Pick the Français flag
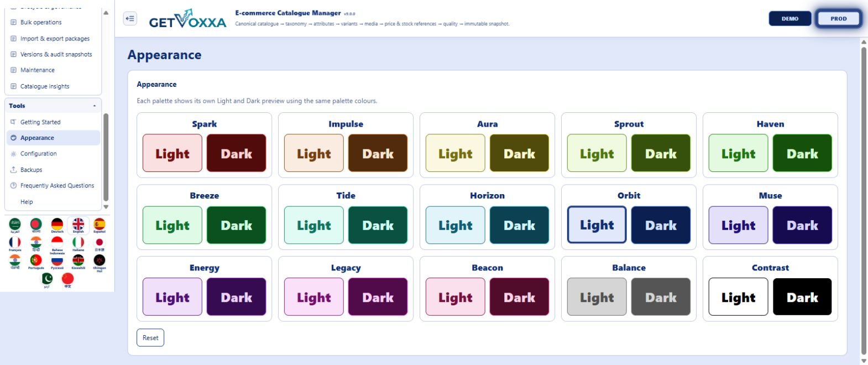The width and height of the screenshot is (868, 365). click(x=15, y=243)
